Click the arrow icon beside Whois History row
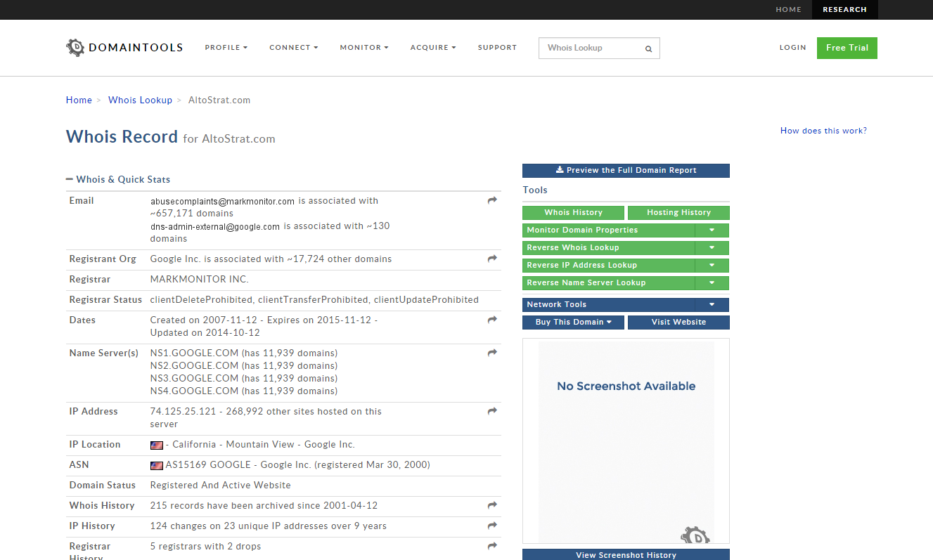Screen dimensions: 933x560 pyautogui.click(x=492, y=506)
